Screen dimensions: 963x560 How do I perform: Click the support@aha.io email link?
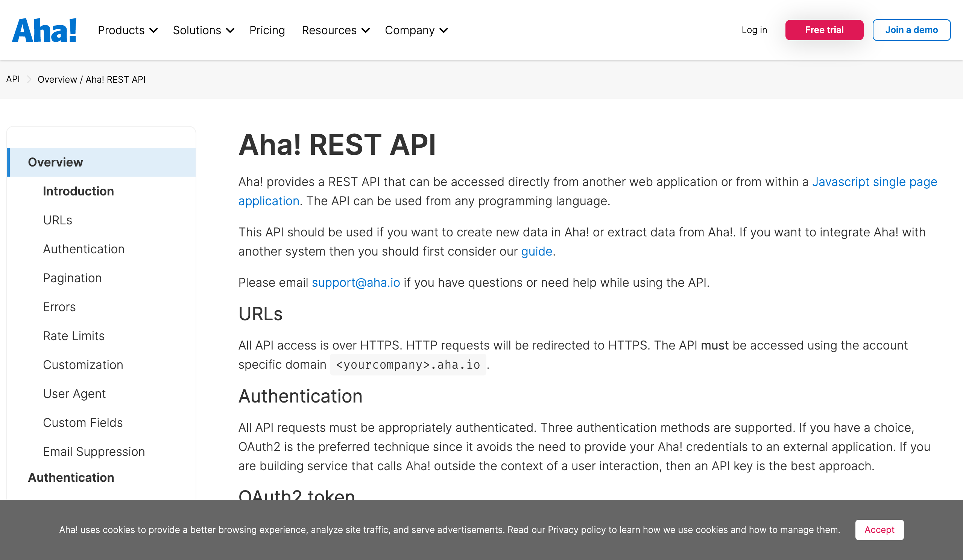356,283
